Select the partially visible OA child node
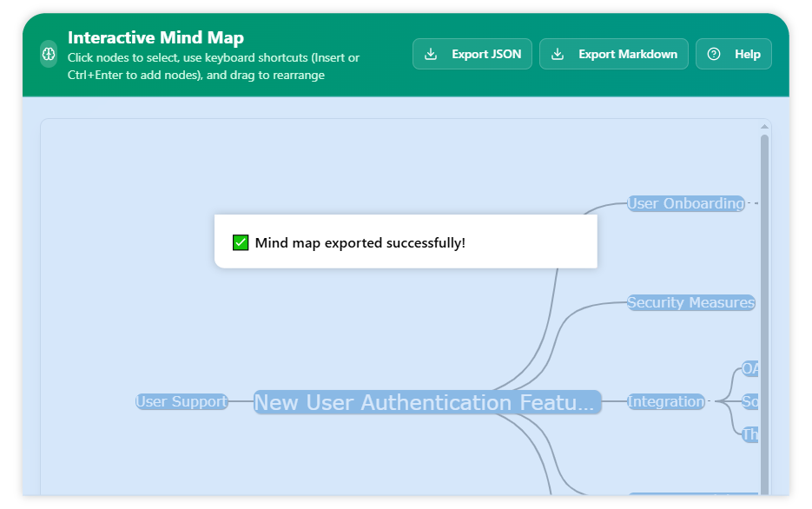Viewport: 812px width, 509px height. [x=750, y=369]
